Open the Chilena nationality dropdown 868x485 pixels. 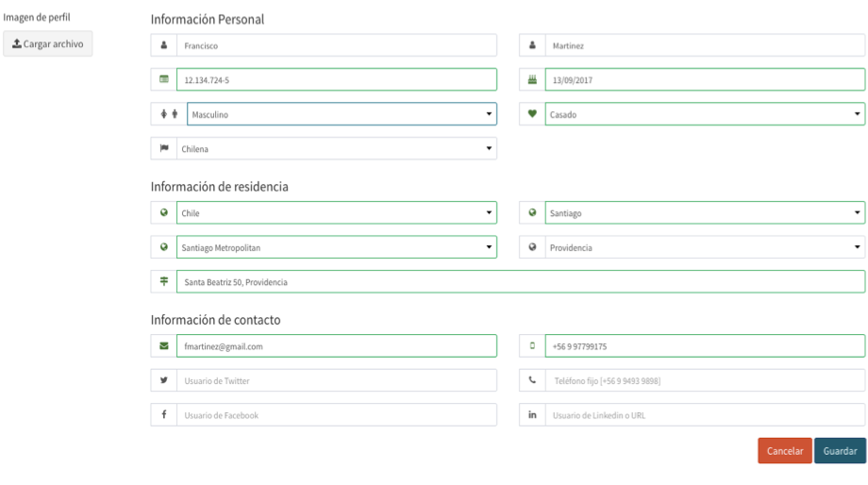pyautogui.click(x=337, y=148)
